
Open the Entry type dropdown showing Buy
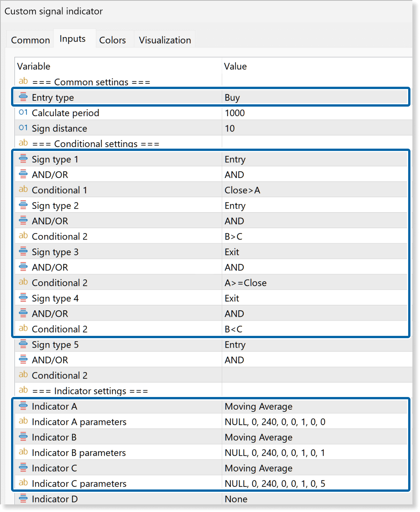pos(315,97)
